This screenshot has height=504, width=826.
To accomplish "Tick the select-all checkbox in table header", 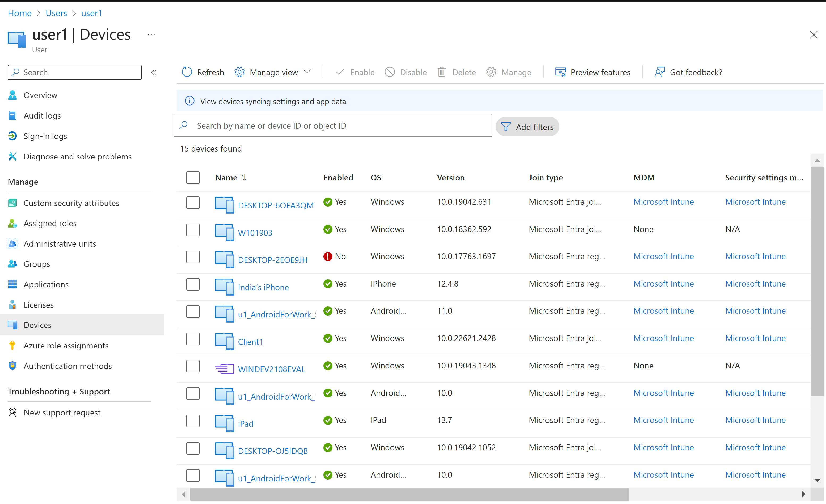I will pyautogui.click(x=193, y=178).
